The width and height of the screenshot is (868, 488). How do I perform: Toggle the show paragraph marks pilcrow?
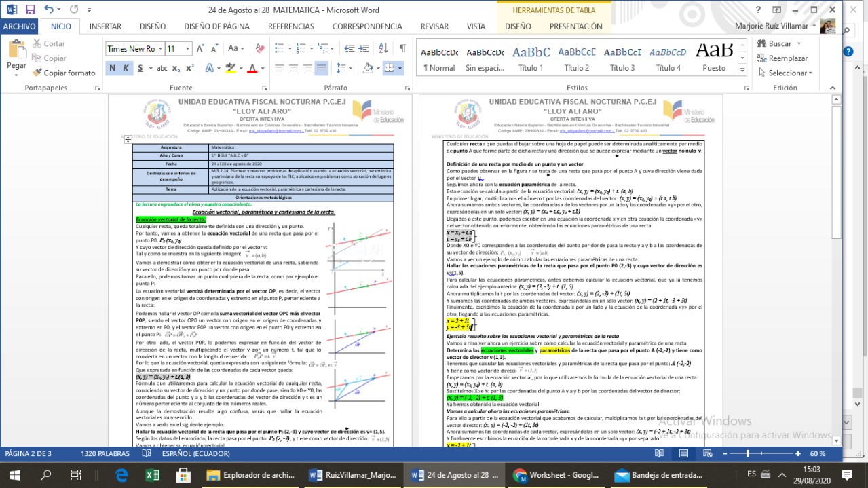pos(402,48)
